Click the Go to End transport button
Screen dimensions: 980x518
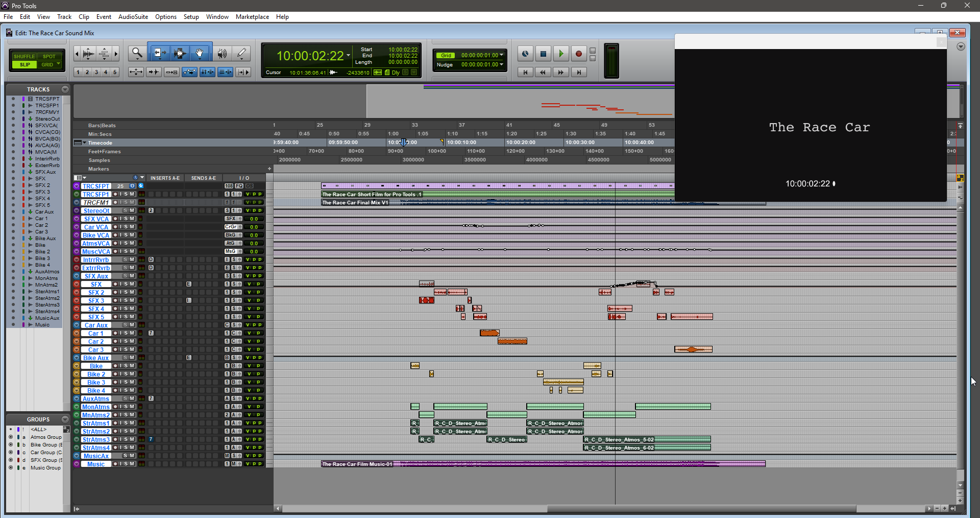pos(579,73)
